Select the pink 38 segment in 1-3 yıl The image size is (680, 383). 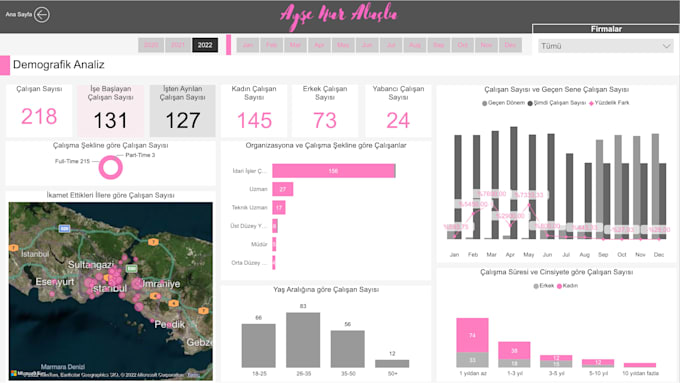coord(514,350)
